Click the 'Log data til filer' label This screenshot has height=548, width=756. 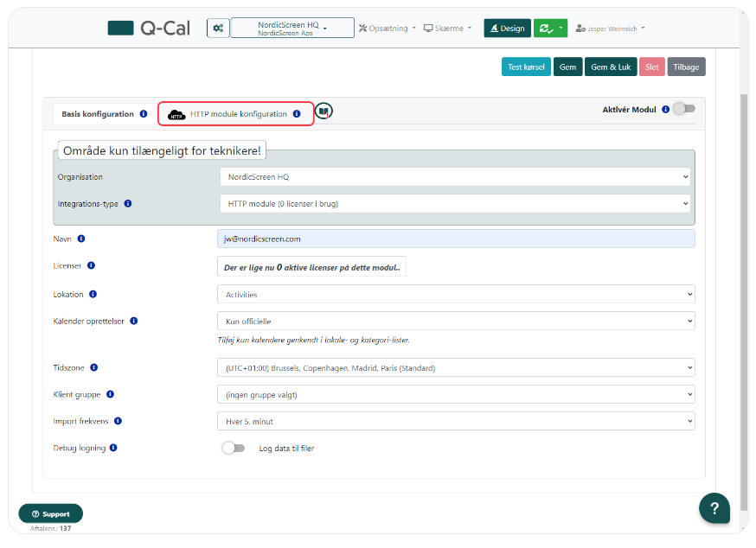286,449
